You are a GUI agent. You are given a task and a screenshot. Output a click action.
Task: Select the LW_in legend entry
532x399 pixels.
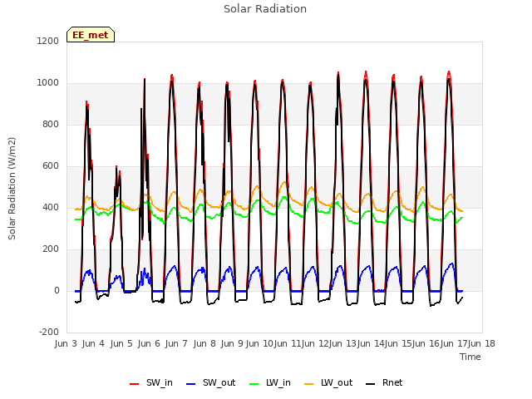(270, 382)
